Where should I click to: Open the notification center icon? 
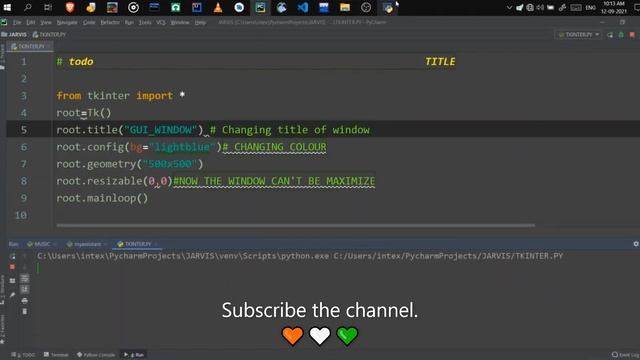(636, 7)
